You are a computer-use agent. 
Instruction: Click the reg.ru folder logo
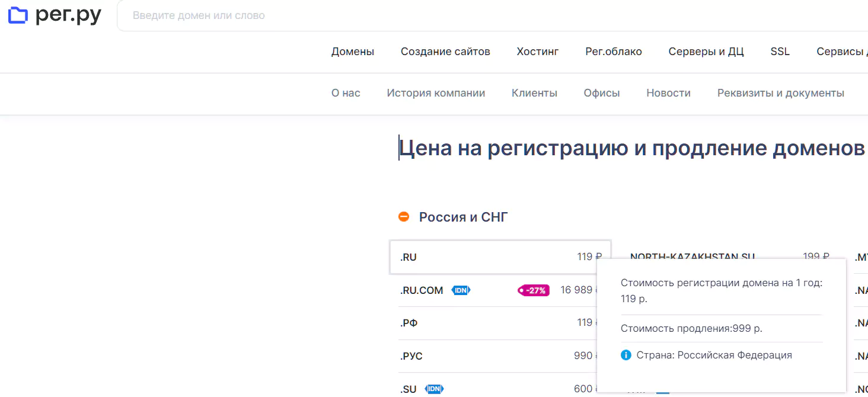click(18, 16)
